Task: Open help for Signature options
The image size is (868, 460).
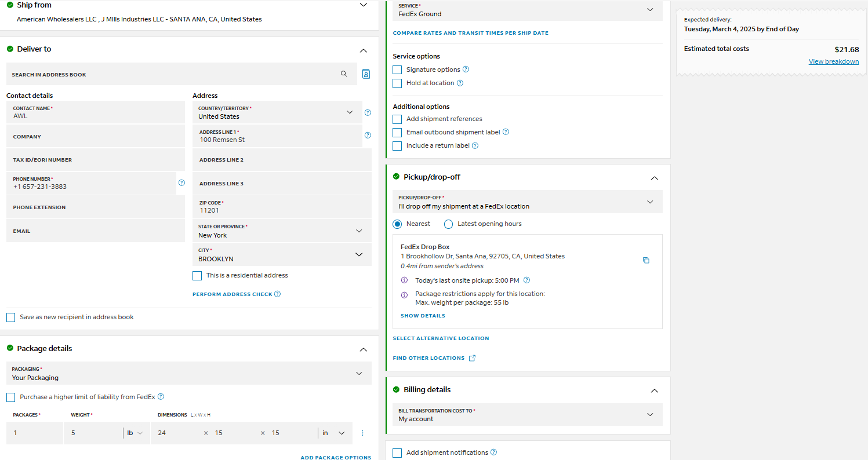Action: (466, 70)
